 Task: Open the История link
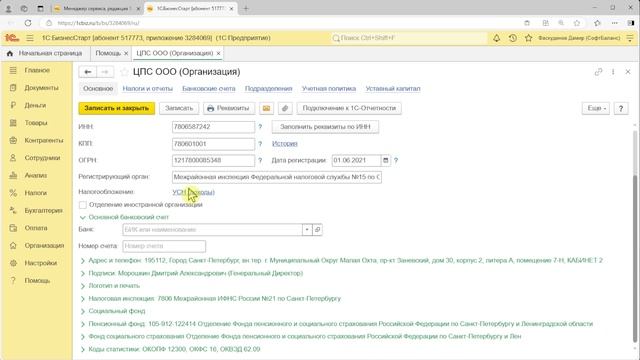(284, 144)
